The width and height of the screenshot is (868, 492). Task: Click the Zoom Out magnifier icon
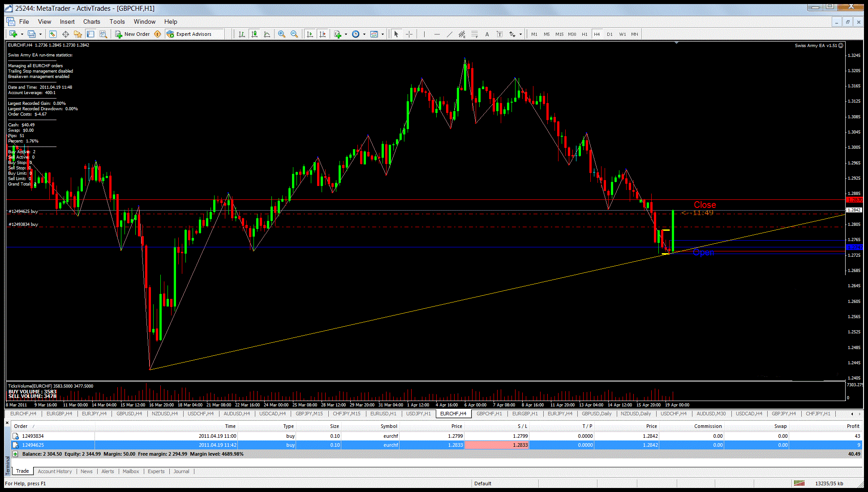[x=294, y=34]
